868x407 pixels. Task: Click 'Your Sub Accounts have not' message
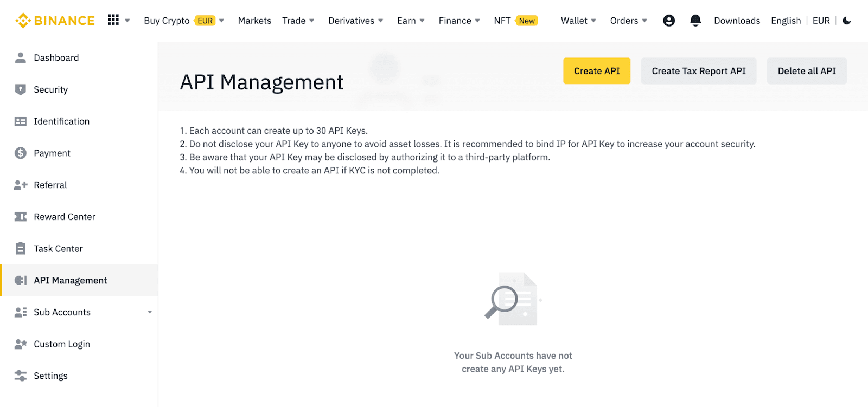pyautogui.click(x=513, y=356)
